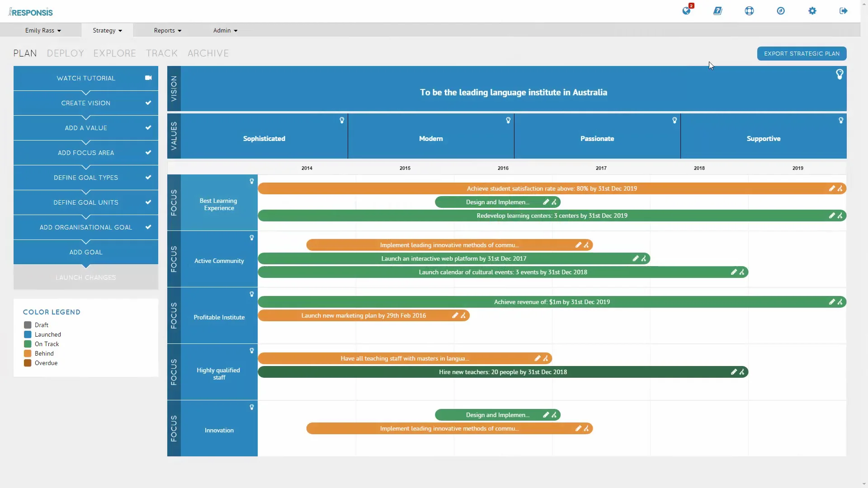Click lightbulb on Sophisticated value

pos(342,120)
